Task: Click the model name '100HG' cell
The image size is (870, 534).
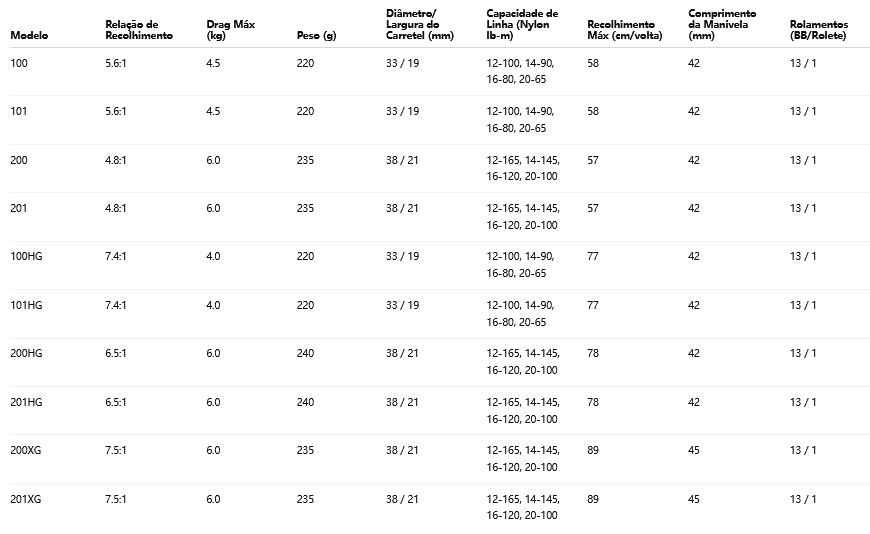Action: coord(26,256)
